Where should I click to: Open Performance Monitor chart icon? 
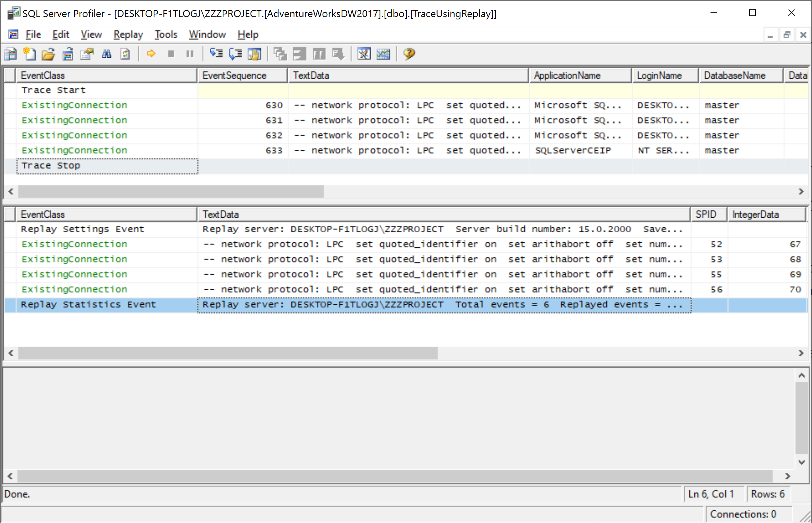[383, 54]
